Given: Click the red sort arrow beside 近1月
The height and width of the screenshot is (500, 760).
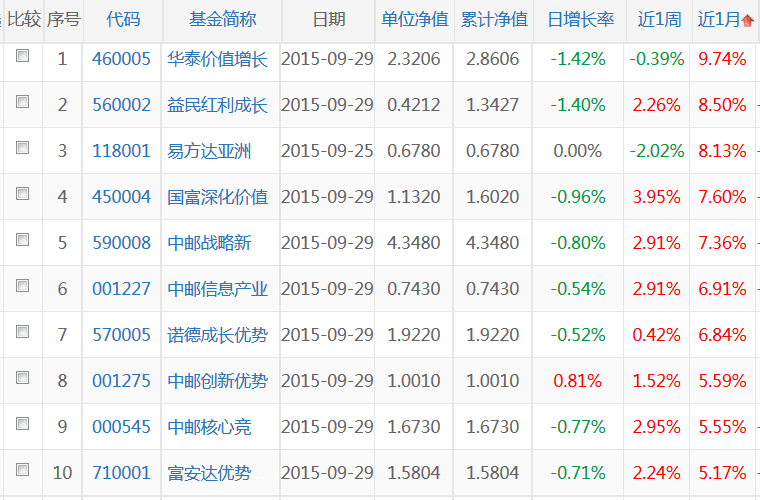Looking at the screenshot, I should pos(747,21).
